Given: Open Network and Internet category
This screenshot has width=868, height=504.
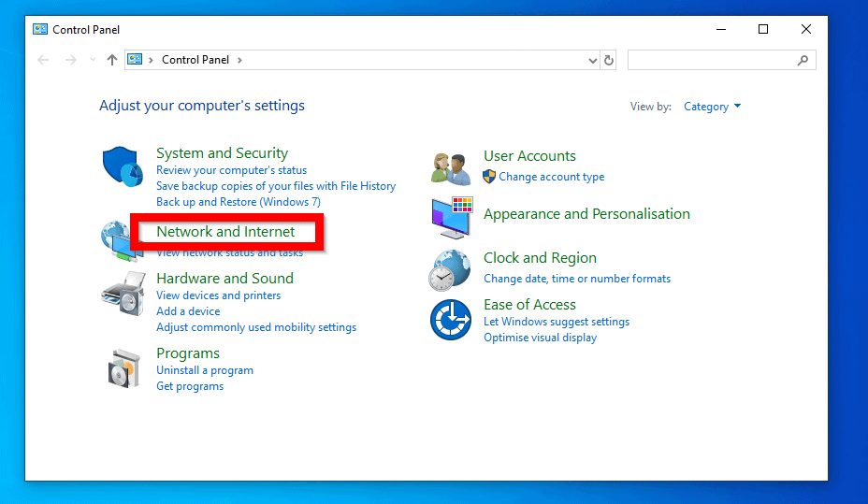Looking at the screenshot, I should [x=225, y=231].
